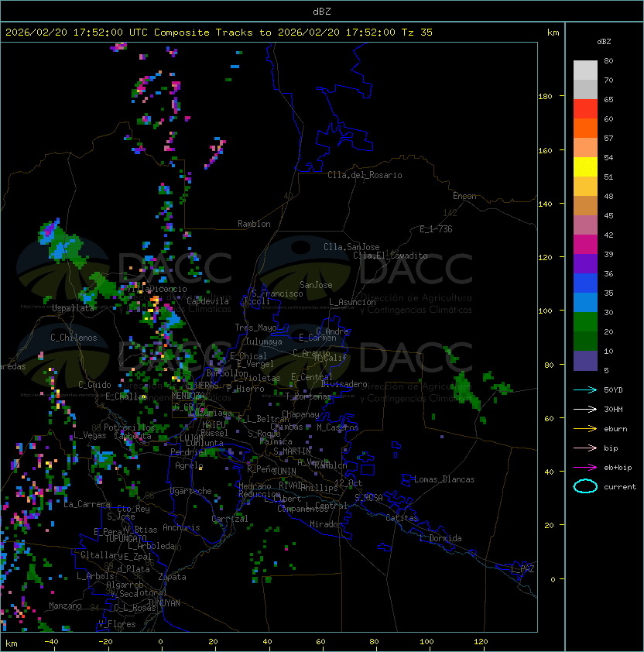
Task: Click the '180' km tick on vertical axis
Action: click(545, 97)
